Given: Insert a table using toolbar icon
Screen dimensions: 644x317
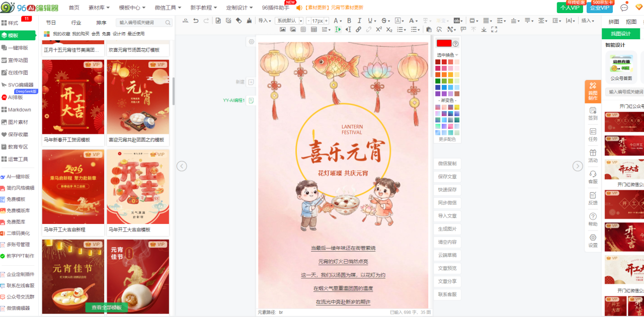Looking at the screenshot, I should [314, 30].
